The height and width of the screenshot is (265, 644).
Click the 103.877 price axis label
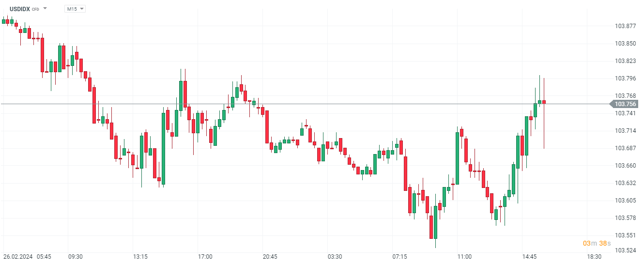click(x=625, y=26)
